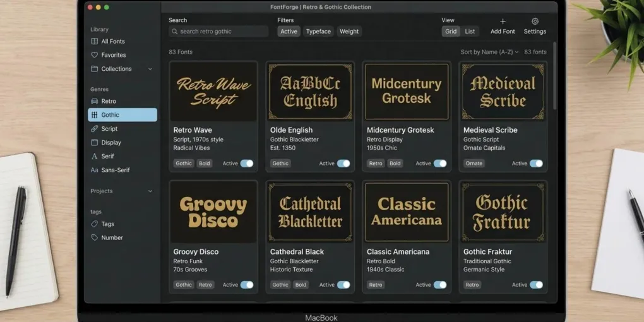
Task: Open Retro Wave Script preview thumbnail
Action: pyautogui.click(x=213, y=92)
